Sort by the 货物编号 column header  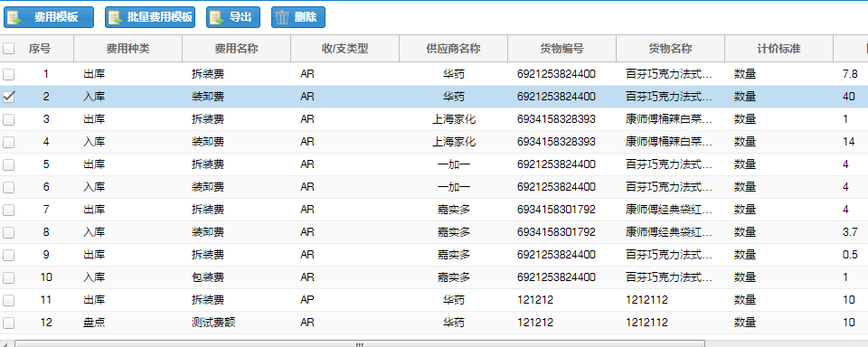coord(561,49)
